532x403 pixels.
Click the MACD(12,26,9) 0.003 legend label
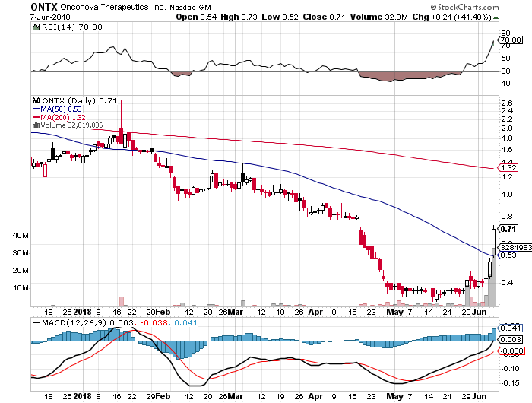83,322
